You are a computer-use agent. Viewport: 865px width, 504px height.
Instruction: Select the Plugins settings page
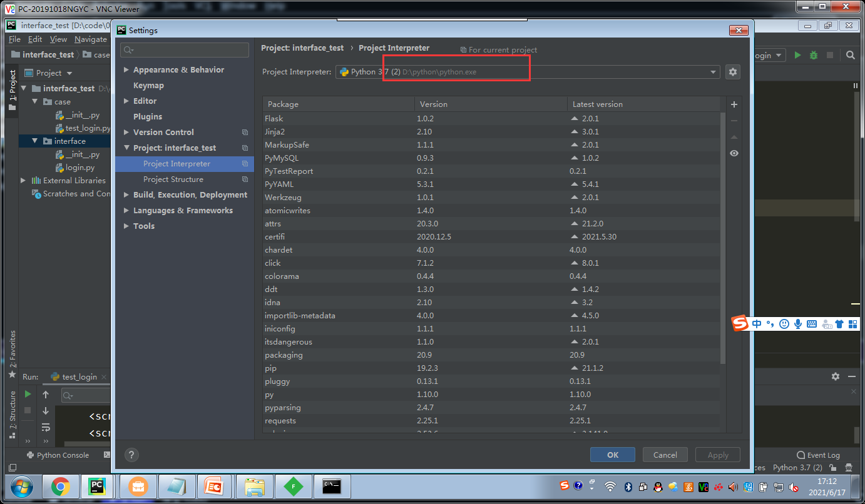tap(148, 117)
